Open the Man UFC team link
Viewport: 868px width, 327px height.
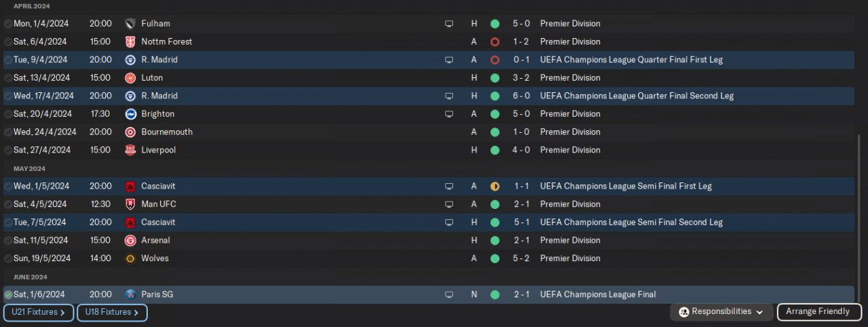(159, 204)
